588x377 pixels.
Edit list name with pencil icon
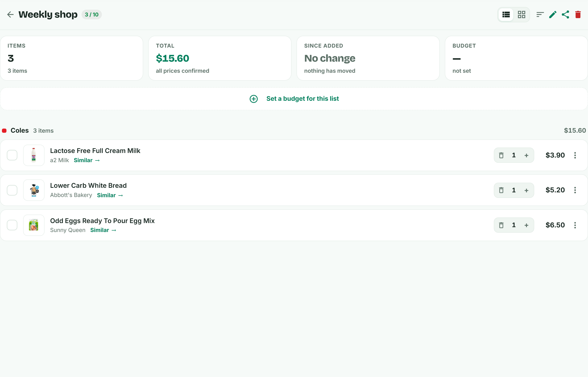click(x=553, y=15)
